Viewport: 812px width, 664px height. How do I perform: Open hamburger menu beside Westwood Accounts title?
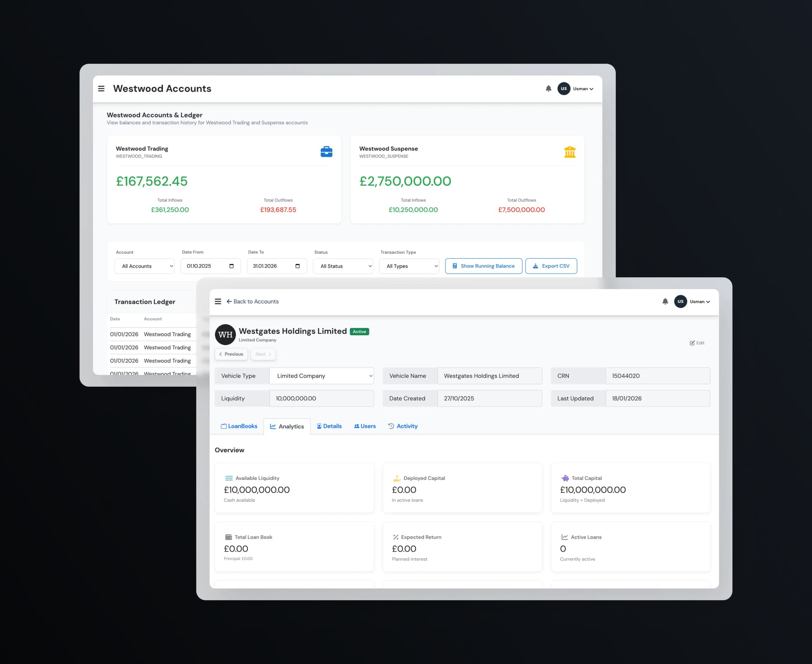pyautogui.click(x=101, y=89)
